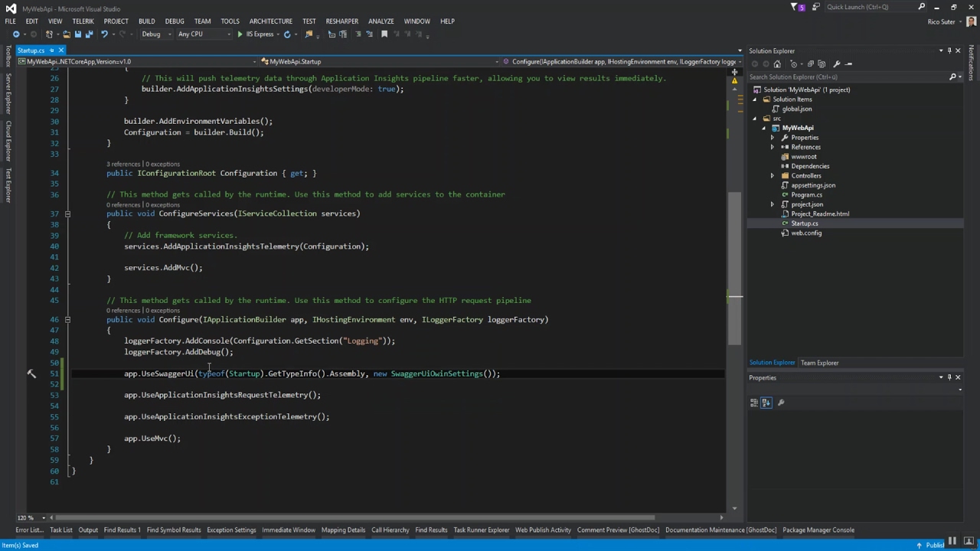Click the Undo icon in the toolbar
This screenshot has height=551, width=980.
coord(104,34)
